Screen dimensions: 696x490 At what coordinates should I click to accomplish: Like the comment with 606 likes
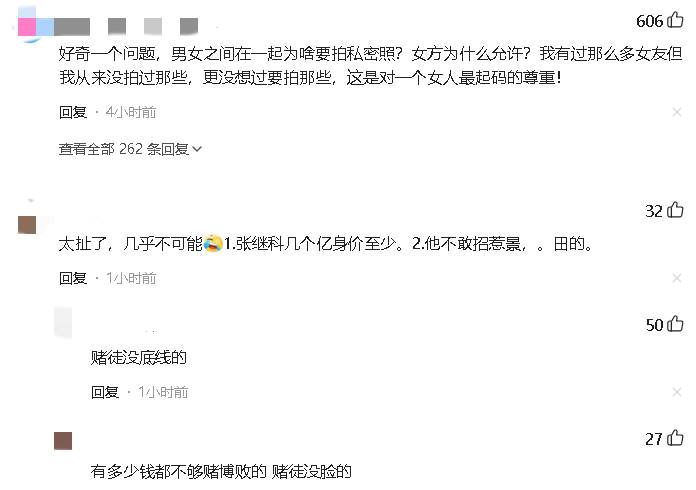pyautogui.click(x=675, y=20)
